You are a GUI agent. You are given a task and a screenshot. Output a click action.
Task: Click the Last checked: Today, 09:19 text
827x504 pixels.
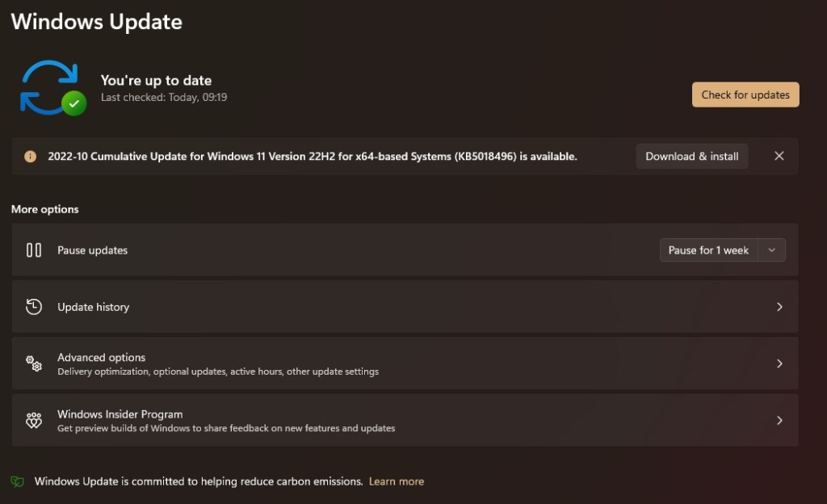click(164, 98)
